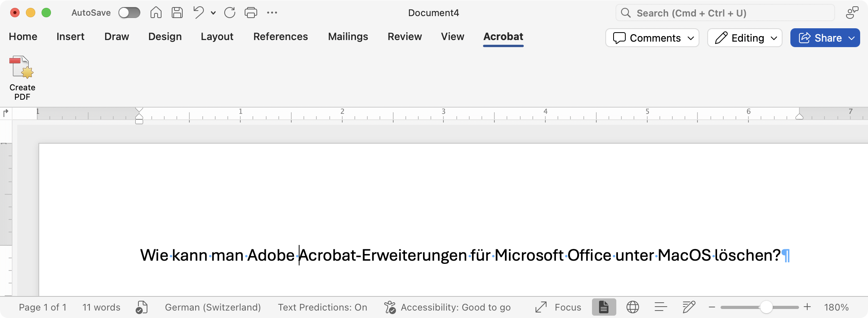
Task: Expand the Comments dropdown
Action: click(x=652, y=38)
